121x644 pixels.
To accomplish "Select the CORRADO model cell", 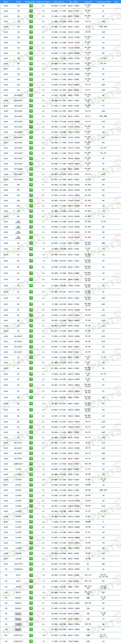I will (x=18, y=569).
